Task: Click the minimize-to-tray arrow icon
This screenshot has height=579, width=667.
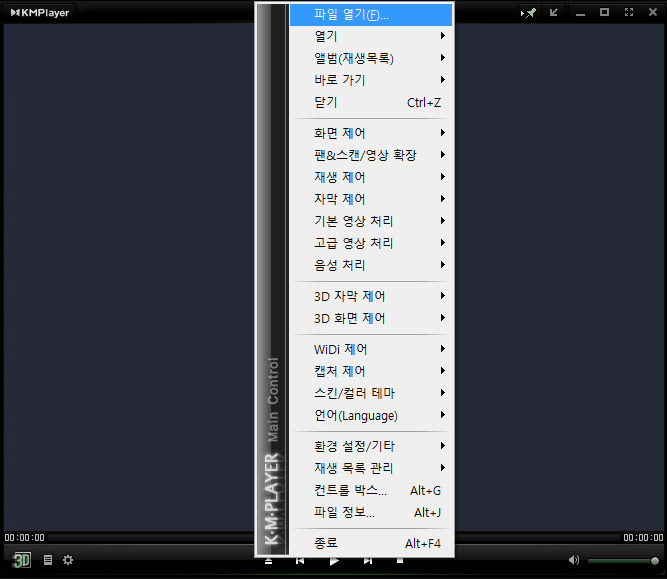Action: click(553, 12)
